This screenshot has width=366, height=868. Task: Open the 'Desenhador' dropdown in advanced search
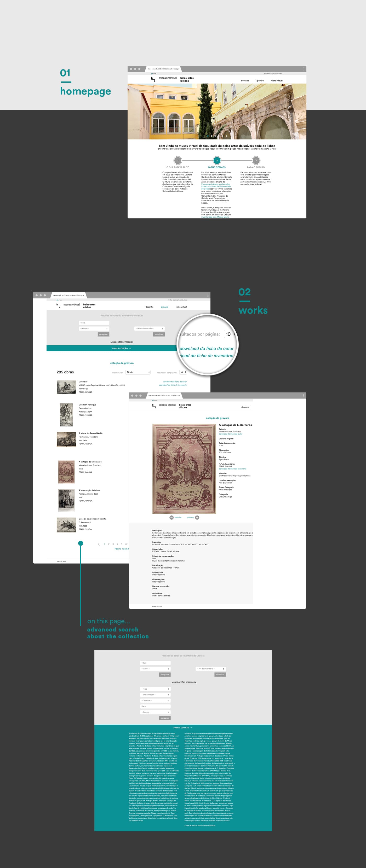pyautogui.click(x=155, y=694)
